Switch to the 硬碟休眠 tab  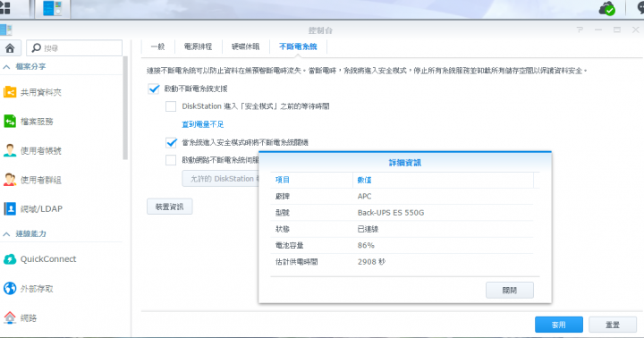(x=246, y=46)
